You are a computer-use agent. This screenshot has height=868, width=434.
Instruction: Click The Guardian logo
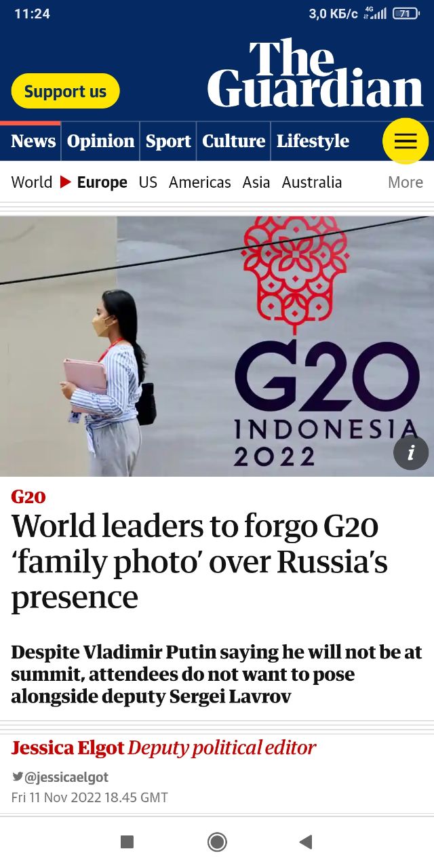(x=315, y=73)
